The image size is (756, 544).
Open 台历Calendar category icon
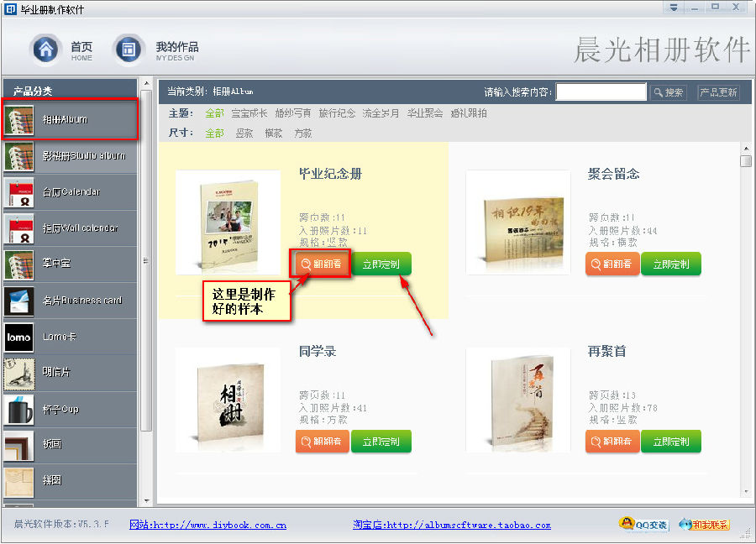pyautogui.click(x=19, y=192)
